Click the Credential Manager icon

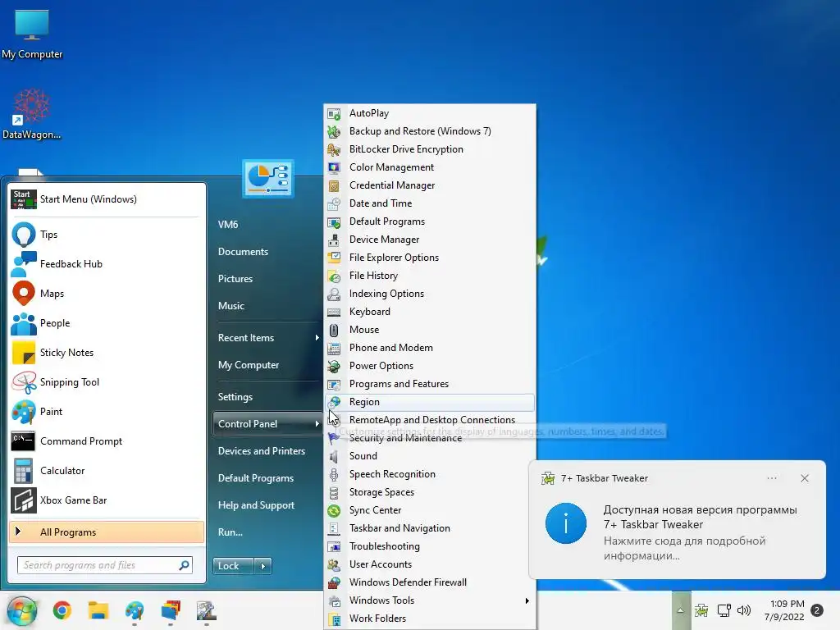pos(334,186)
